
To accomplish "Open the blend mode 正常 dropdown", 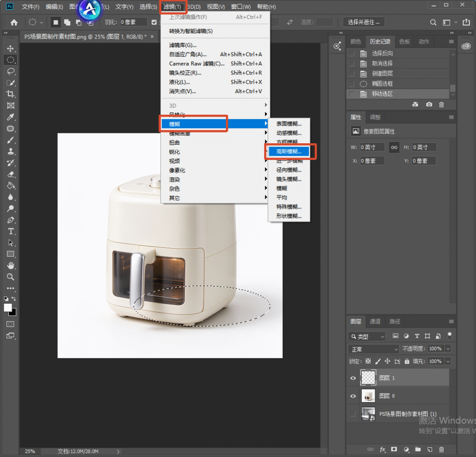I will coord(373,349).
